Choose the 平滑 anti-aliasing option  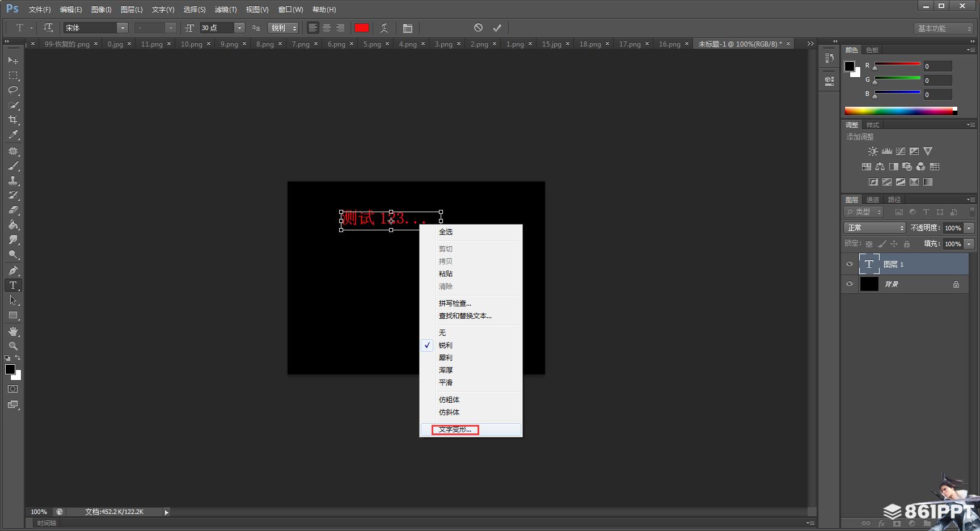point(445,383)
